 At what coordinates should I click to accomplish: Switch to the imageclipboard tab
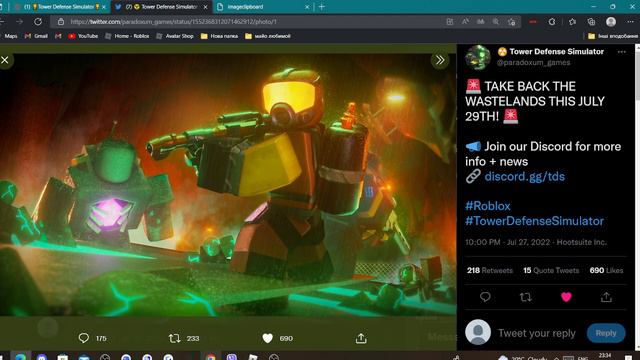[x=261, y=7]
